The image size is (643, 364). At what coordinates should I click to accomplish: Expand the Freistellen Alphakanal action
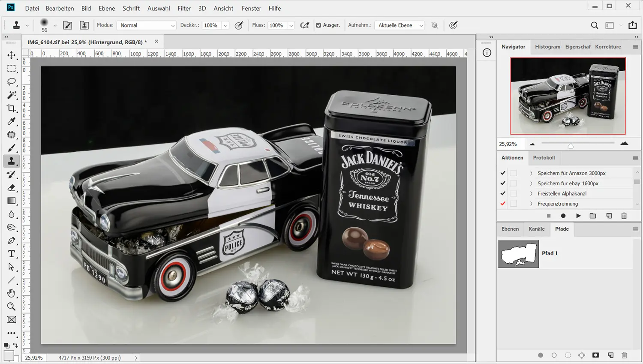click(531, 193)
